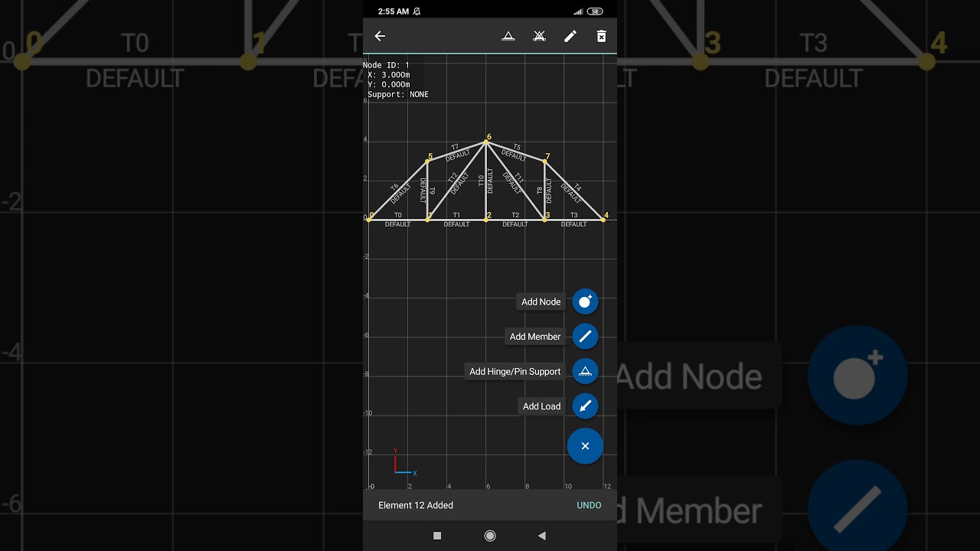Select bottom chord member T3
980x551 pixels.
click(x=574, y=220)
